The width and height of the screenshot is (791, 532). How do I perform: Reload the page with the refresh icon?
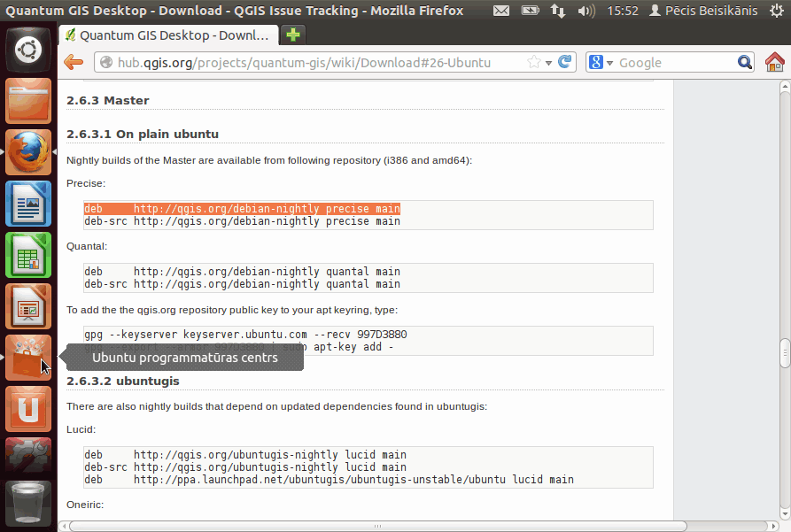click(564, 62)
